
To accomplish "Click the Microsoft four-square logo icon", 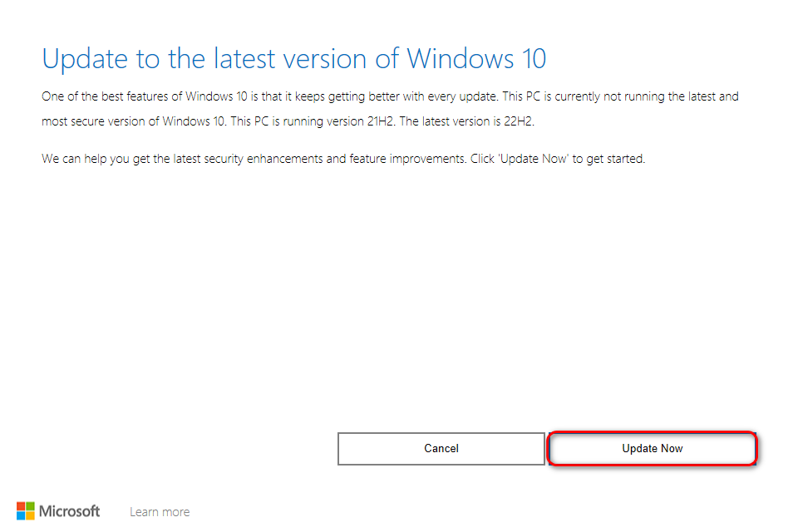I will [26, 510].
